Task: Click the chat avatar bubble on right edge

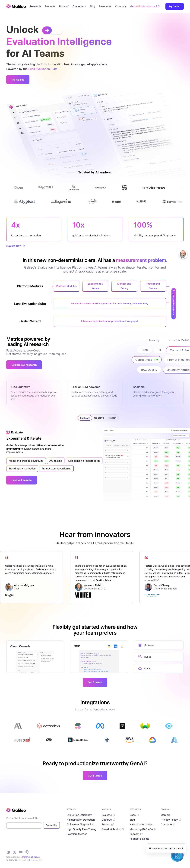Action: click(183, 254)
